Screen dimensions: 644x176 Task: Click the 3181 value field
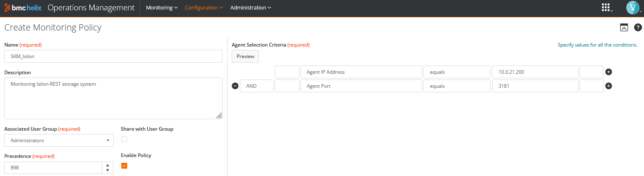(535, 86)
